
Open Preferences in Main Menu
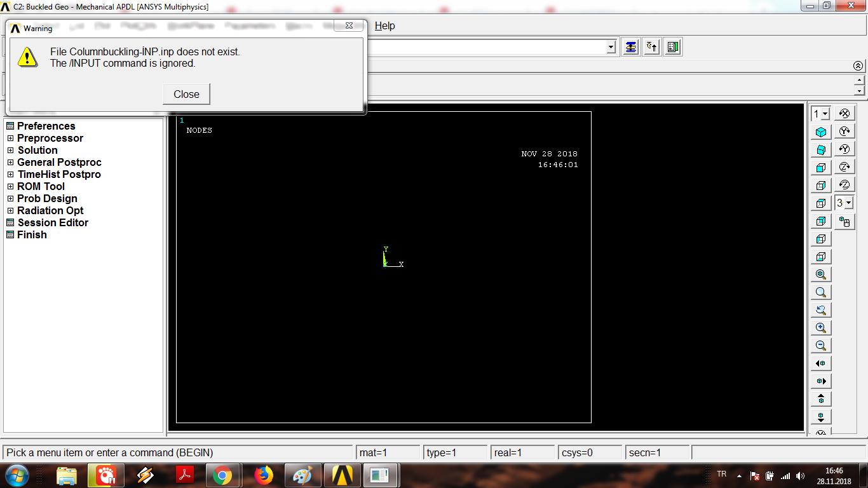(x=46, y=126)
